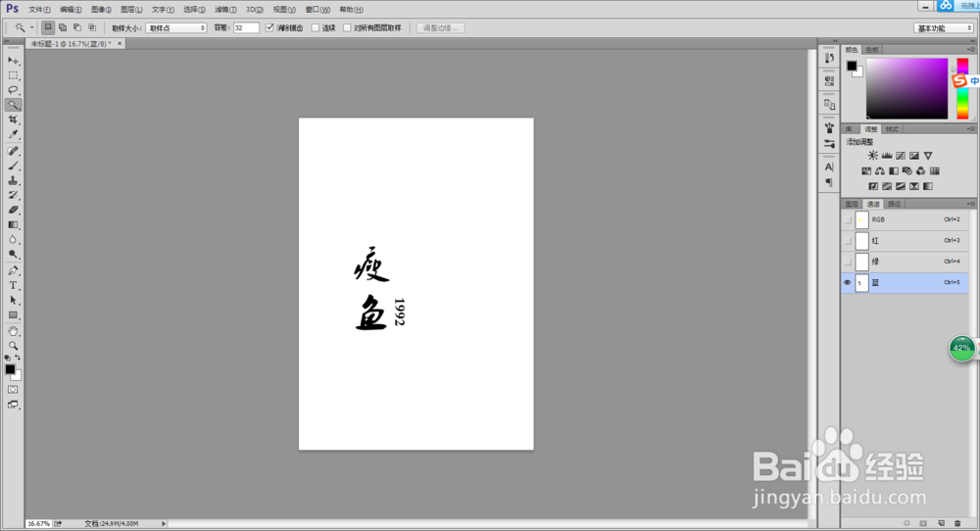Hide the 蓝 channel eye icon

pyautogui.click(x=848, y=282)
